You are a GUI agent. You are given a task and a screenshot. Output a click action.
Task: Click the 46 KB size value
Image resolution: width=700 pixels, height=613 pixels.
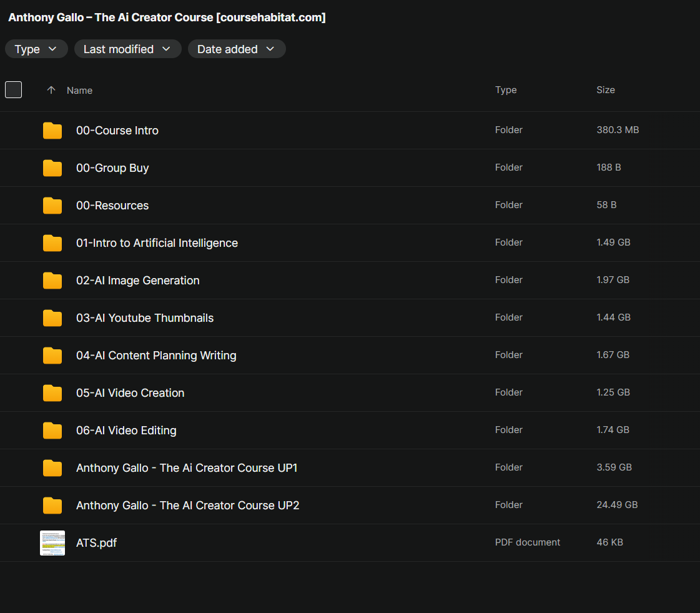609,542
